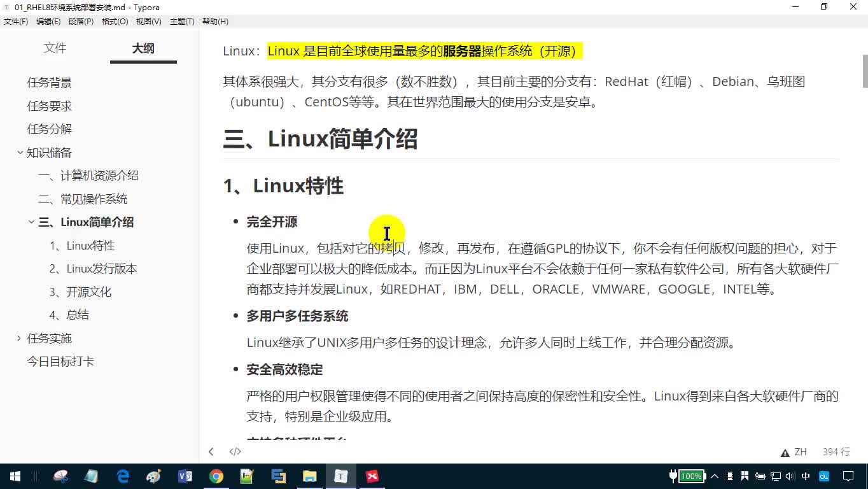Open the Notepad taskbar icon
Image resolution: width=868 pixels, height=489 pixels.
click(x=92, y=476)
